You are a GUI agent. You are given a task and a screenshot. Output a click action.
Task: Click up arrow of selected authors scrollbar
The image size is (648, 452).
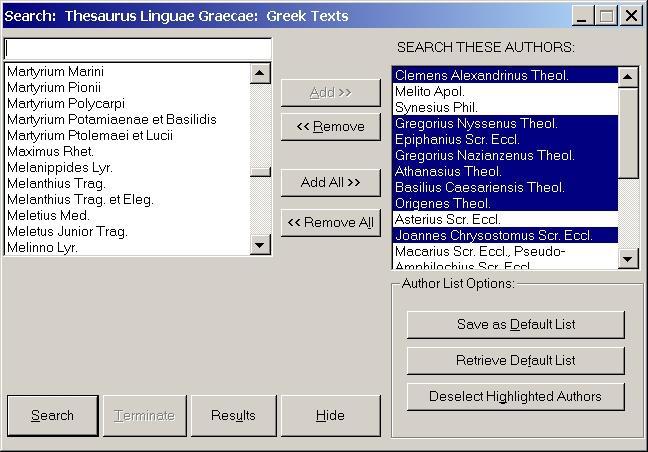point(628,77)
